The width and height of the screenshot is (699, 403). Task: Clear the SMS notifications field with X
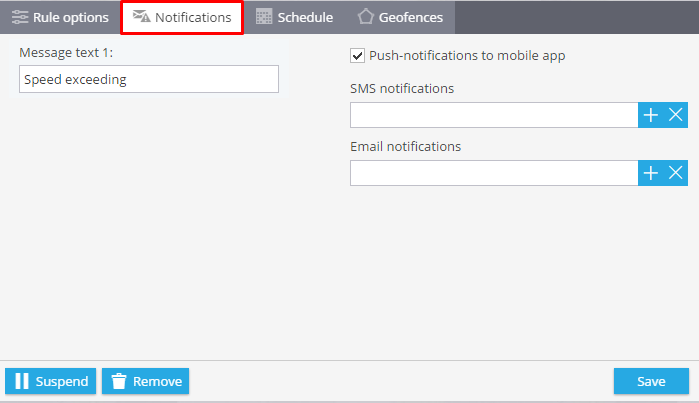click(675, 115)
